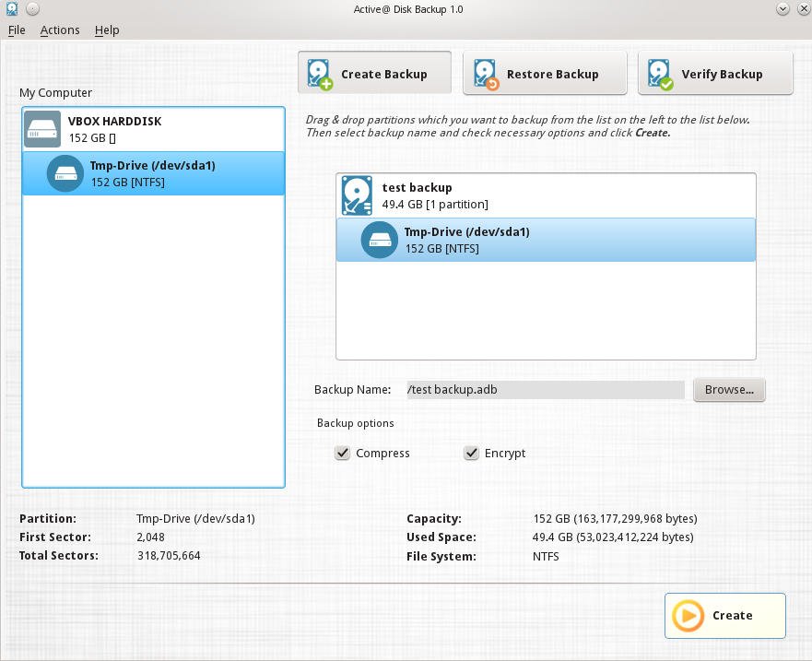This screenshot has width=812, height=661.
Task: Disable the Encrypt backup option
Action: 472,453
